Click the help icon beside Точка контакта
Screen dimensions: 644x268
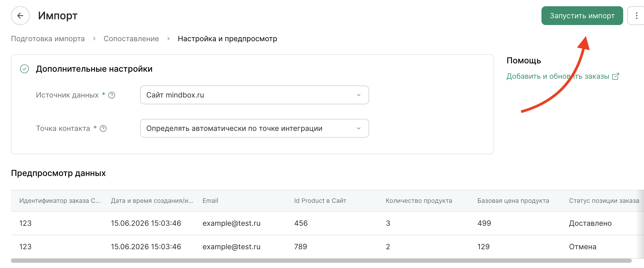pyautogui.click(x=103, y=129)
